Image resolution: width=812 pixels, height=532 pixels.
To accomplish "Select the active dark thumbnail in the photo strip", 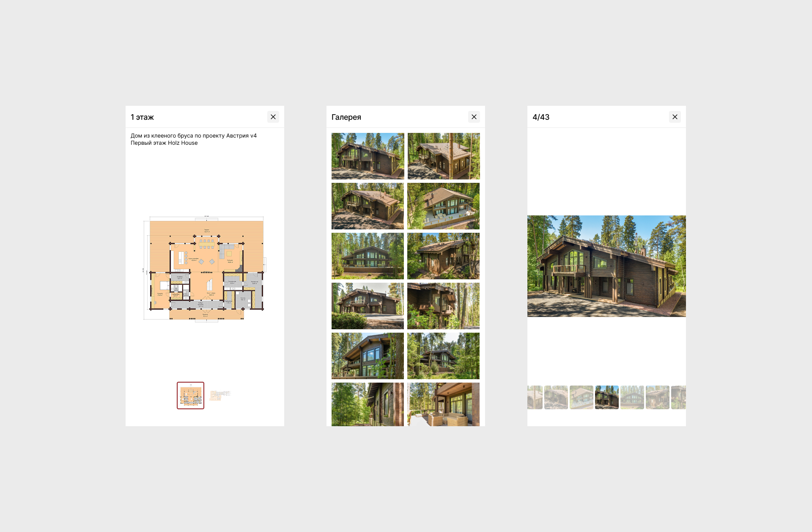I will (x=607, y=397).
